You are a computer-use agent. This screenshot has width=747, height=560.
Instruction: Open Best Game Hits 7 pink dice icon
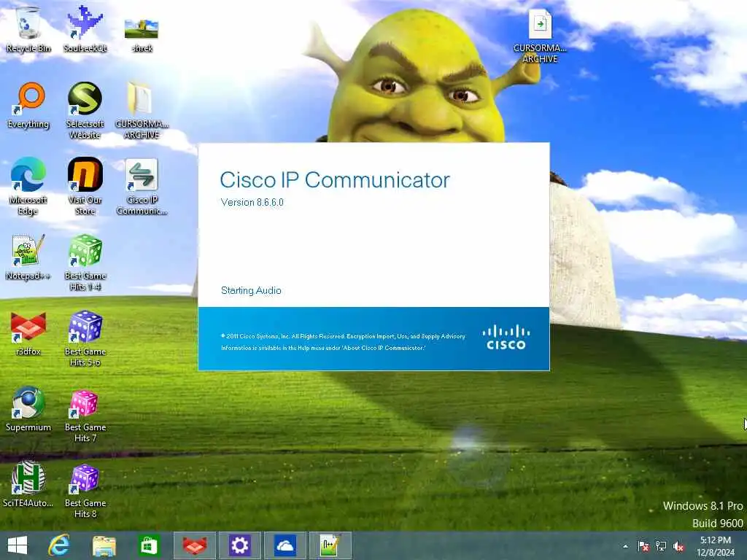[85, 414]
